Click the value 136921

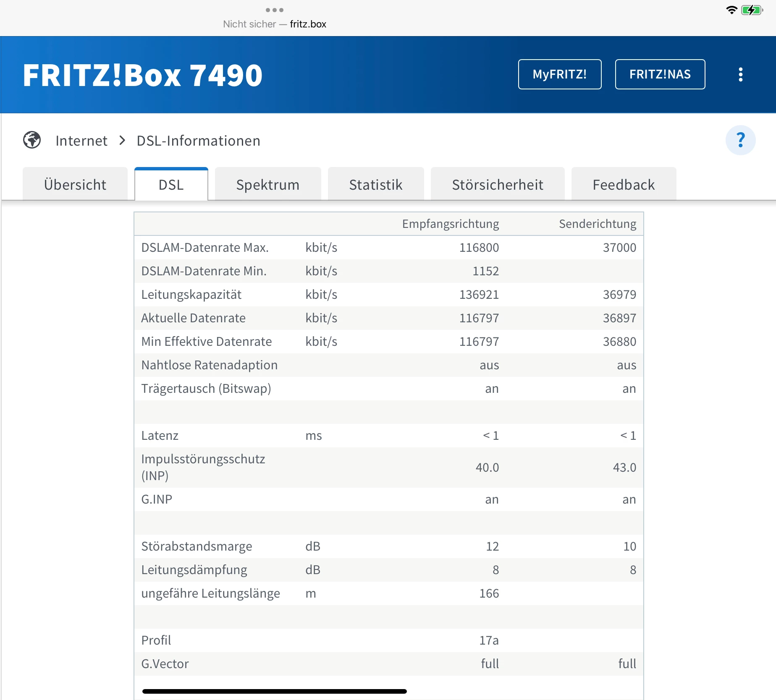click(x=479, y=294)
